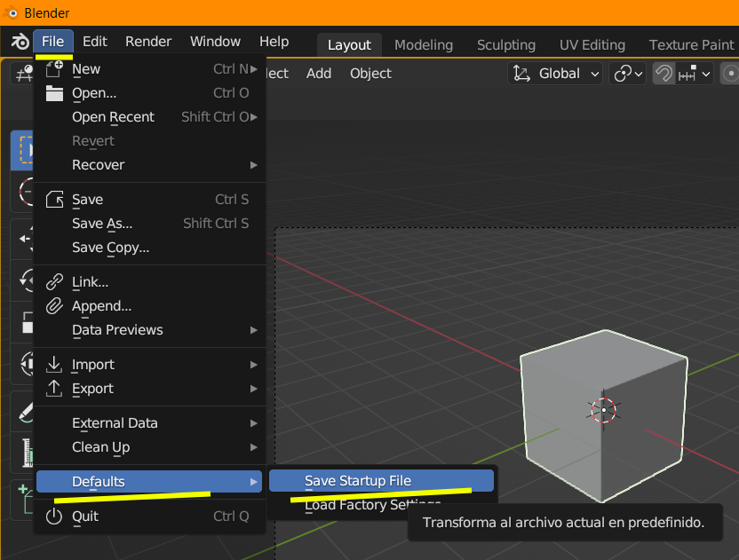Click the Open folder icon
Screen dimensions: 739x560
coord(54,93)
